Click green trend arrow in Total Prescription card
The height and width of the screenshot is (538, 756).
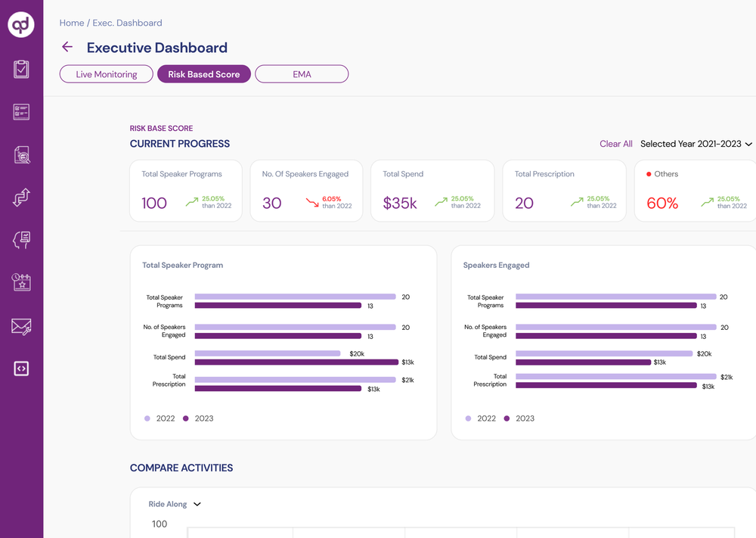coord(577,202)
